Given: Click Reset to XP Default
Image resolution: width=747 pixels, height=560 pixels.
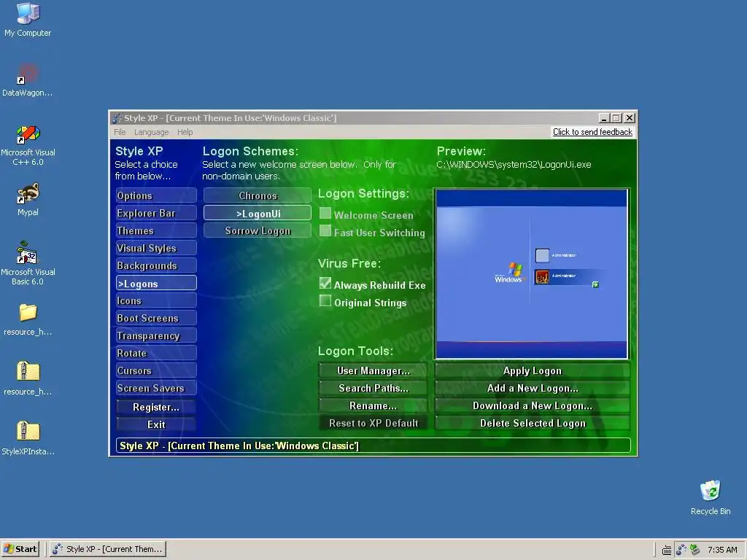Looking at the screenshot, I should [373, 424].
